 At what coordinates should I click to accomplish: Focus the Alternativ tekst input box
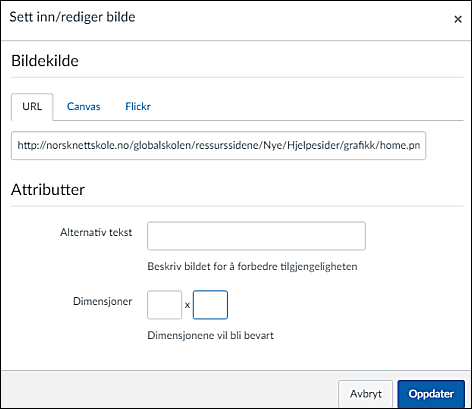tap(256, 236)
